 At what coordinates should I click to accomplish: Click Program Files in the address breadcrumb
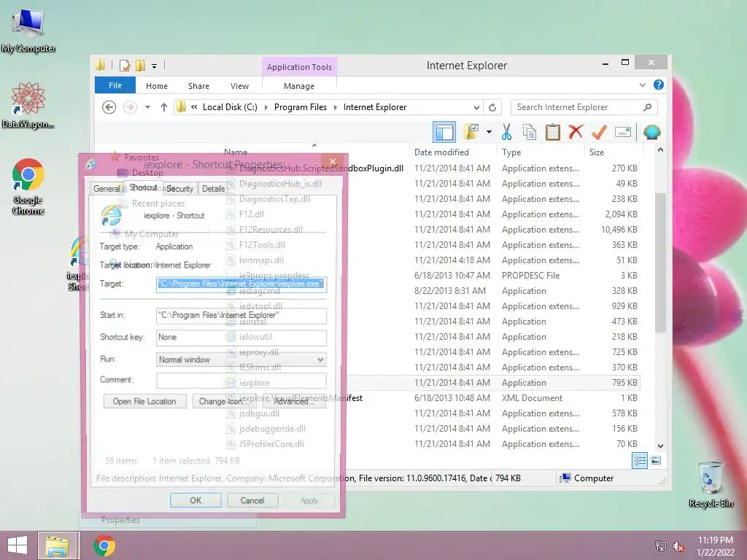300,107
